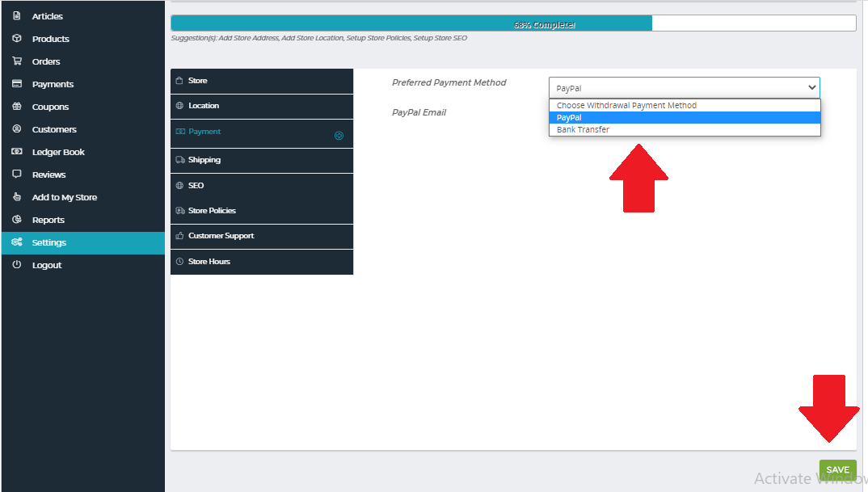The width and height of the screenshot is (868, 492).
Task: Open Customers in the sidebar menu
Action: 54,129
